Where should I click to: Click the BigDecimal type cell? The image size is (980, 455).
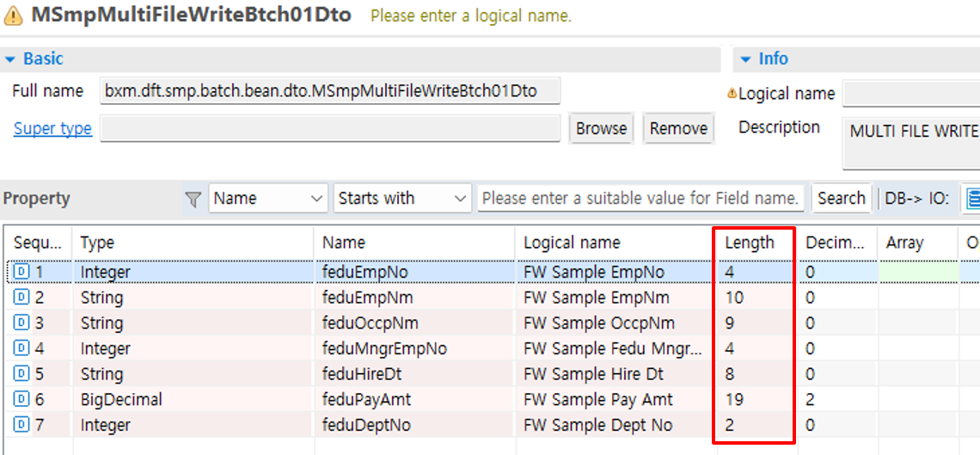193,399
